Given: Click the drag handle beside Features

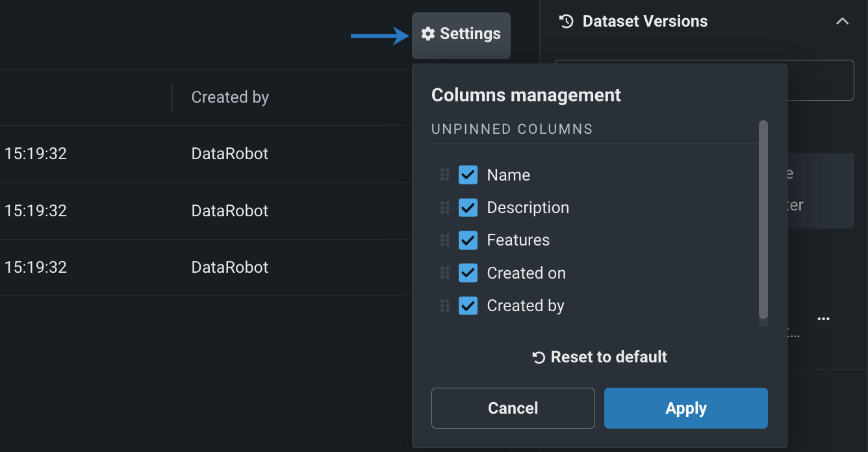Looking at the screenshot, I should (x=445, y=240).
